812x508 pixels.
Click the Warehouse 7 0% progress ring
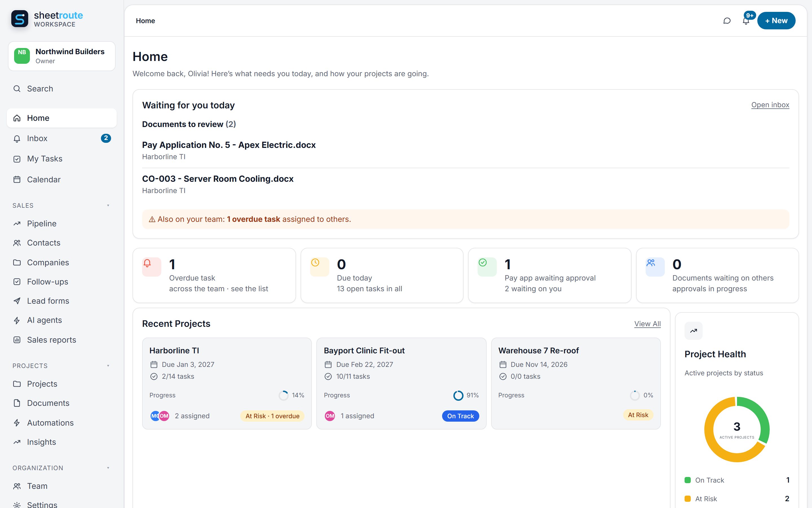pyautogui.click(x=635, y=395)
